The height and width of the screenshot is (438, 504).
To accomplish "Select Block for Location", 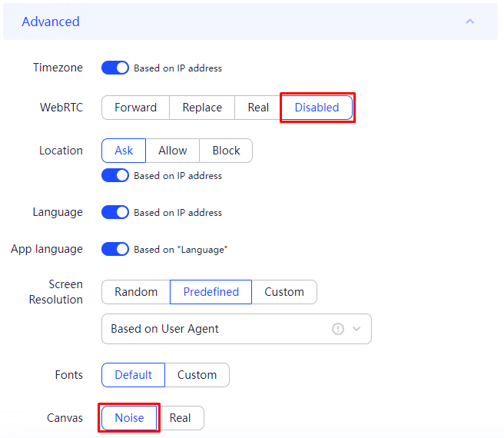I will pos(226,151).
